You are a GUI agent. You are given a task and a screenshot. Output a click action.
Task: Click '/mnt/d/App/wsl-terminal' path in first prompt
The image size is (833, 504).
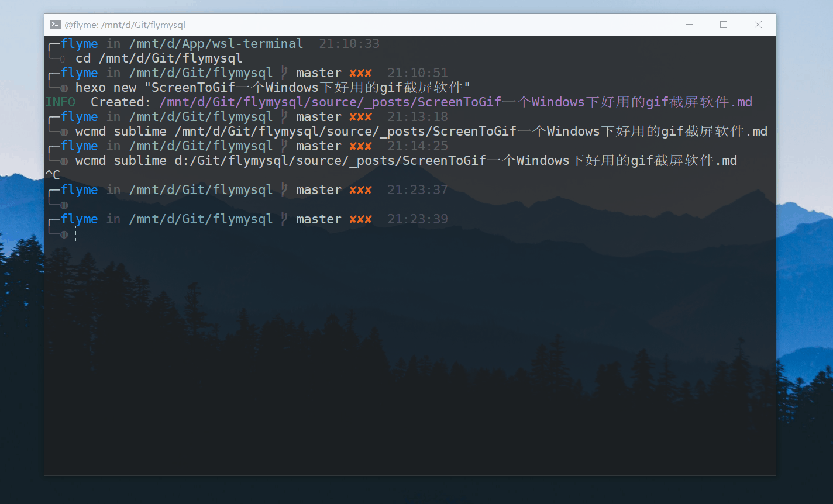pyautogui.click(x=216, y=44)
